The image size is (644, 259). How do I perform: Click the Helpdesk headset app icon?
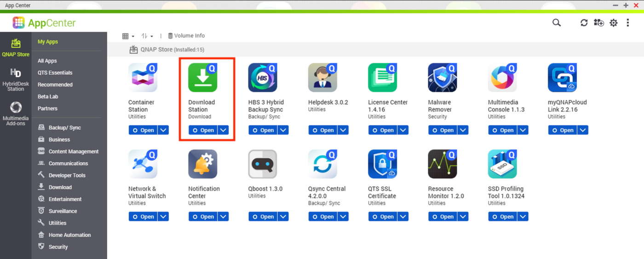click(322, 77)
